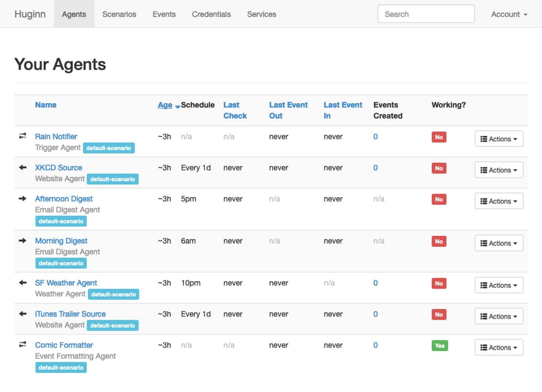Sort agents by Last Check column
The image size is (542, 392).
235,110
